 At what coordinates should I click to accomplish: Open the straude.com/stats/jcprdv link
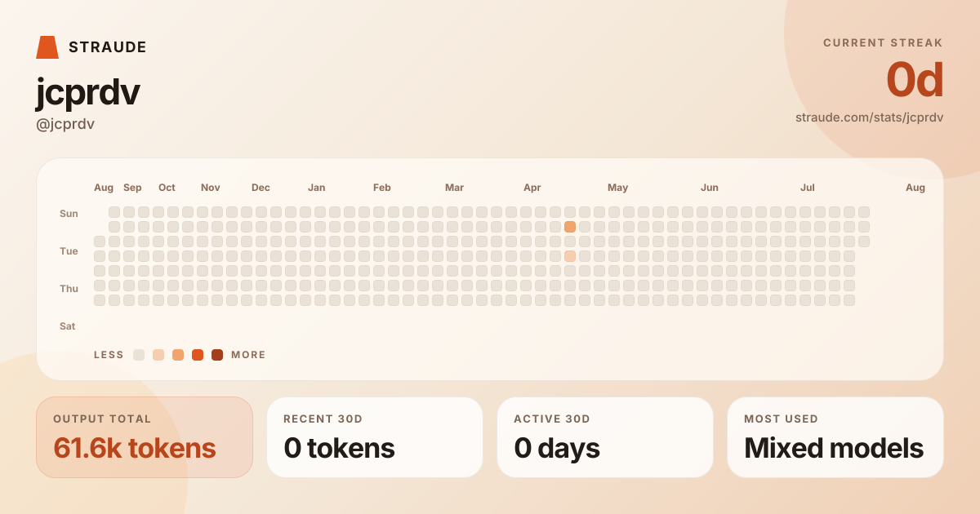coord(869,117)
